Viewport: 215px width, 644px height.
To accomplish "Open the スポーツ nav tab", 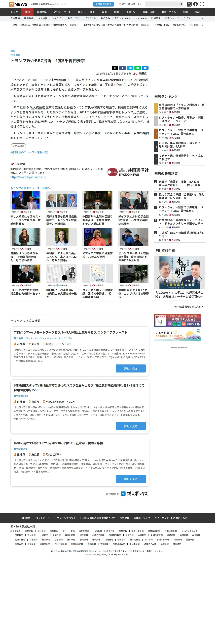I will (131, 12).
